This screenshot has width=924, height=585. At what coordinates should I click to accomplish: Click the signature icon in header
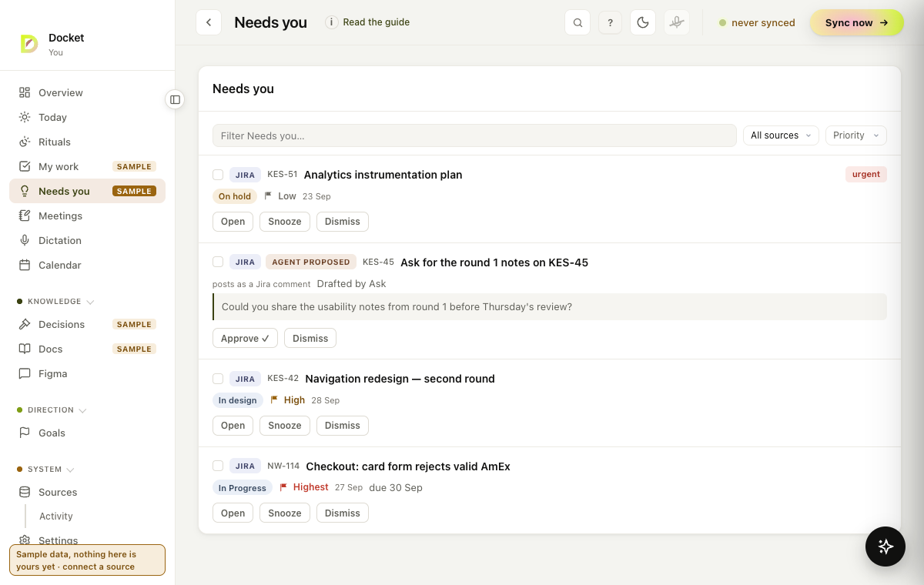[x=677, y=22]
